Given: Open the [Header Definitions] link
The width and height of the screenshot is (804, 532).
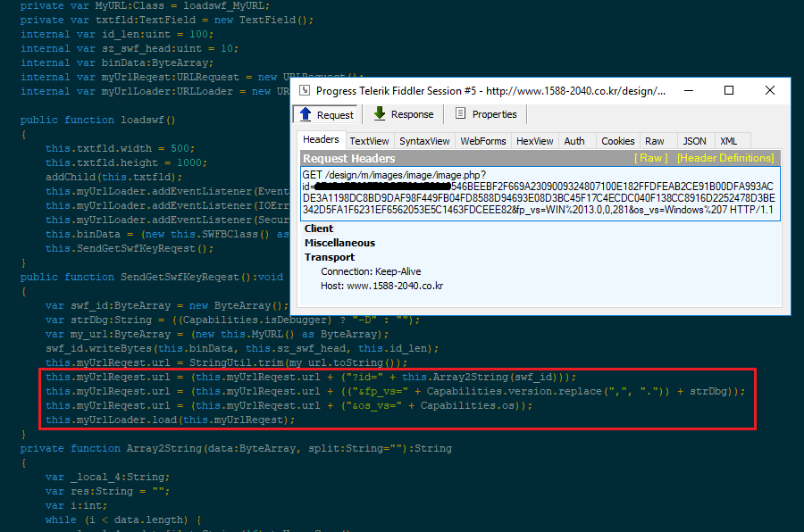Looking at the screenshot, I should pos(725,158).
